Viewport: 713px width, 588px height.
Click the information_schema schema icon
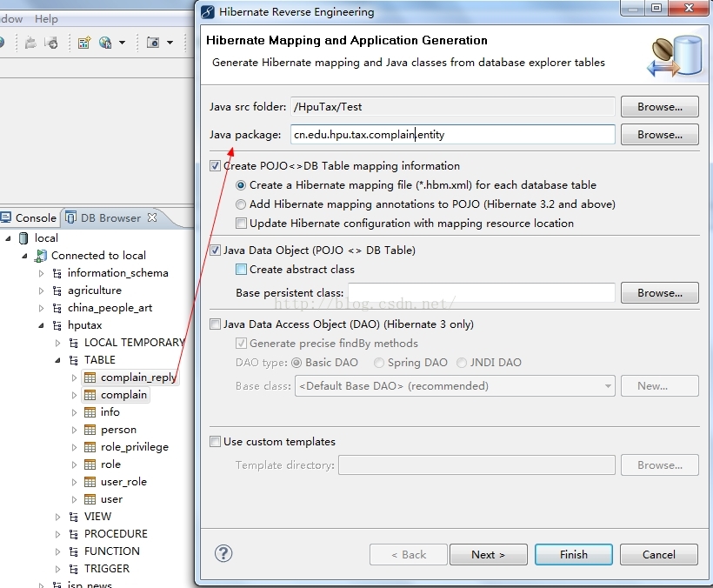[57, 273]
